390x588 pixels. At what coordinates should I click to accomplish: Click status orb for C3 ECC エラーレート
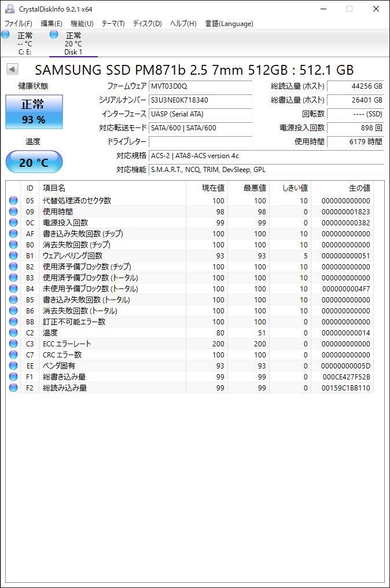point(13,344)
